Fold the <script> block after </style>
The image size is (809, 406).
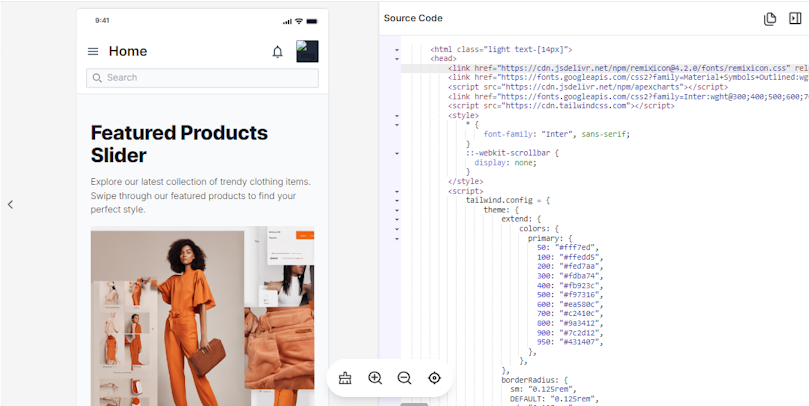tap(397, 191)
